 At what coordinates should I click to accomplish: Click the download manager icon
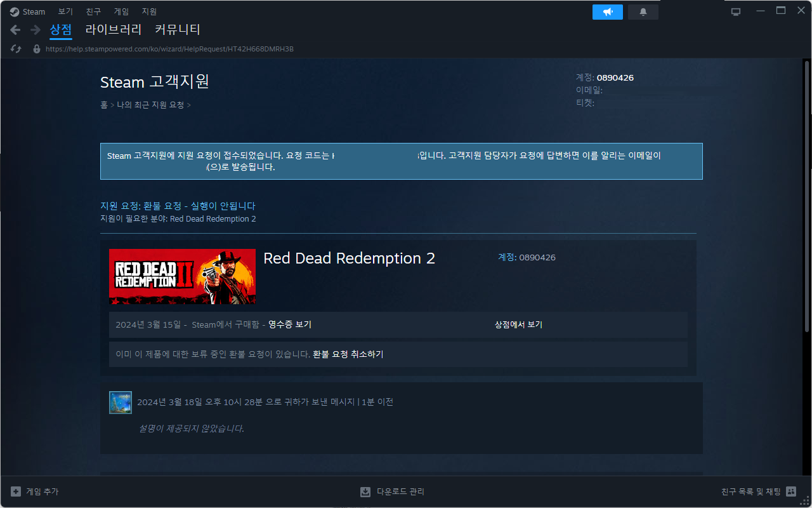[365, 491]
